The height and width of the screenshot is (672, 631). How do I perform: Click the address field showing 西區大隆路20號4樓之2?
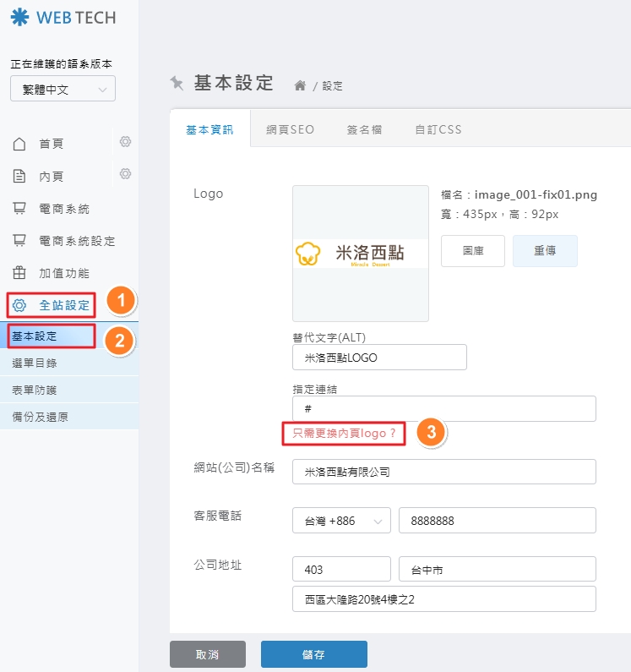(x=444, y=598)
